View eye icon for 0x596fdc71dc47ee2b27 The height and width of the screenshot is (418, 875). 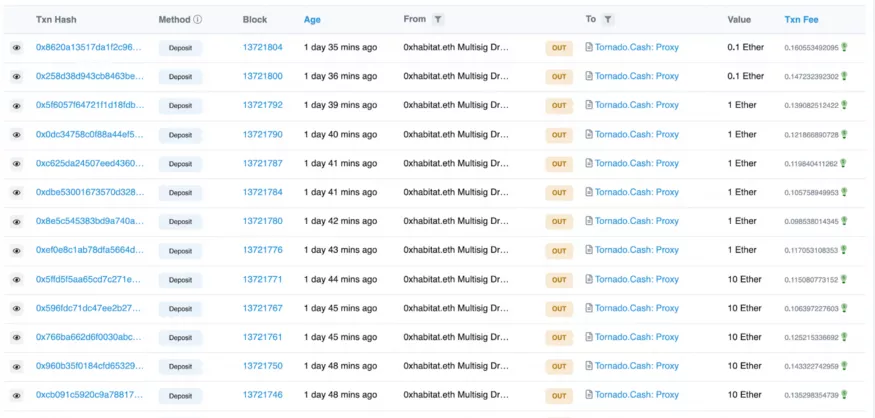pyautogui.click(x=17, y=309)
